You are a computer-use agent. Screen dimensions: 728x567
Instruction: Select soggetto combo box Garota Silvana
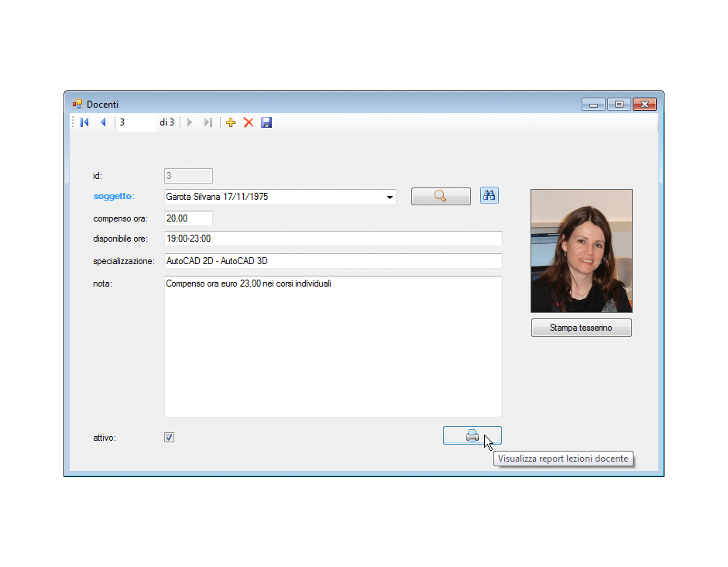pyautogui.click(x=280, y=197)
